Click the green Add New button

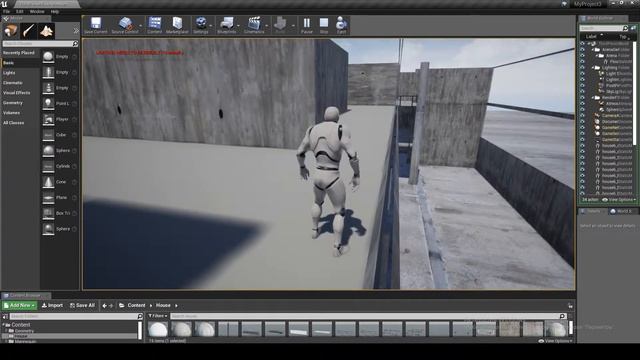[19, 305]
